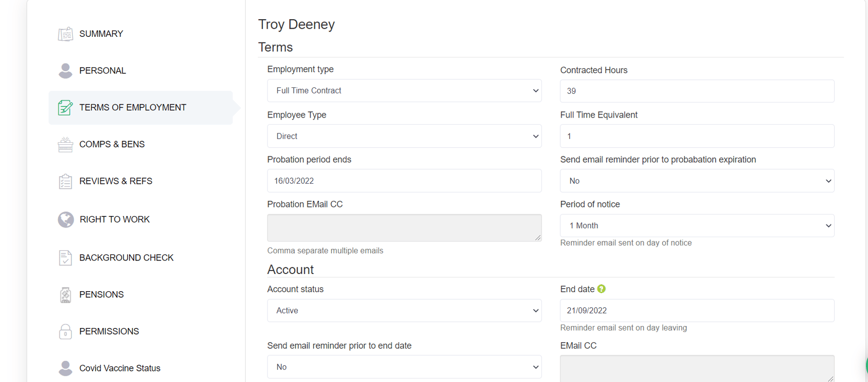This screenshot has width=868, height=382.
Task: Click the Pensions icon in sidebar
Action: (66, 295)
